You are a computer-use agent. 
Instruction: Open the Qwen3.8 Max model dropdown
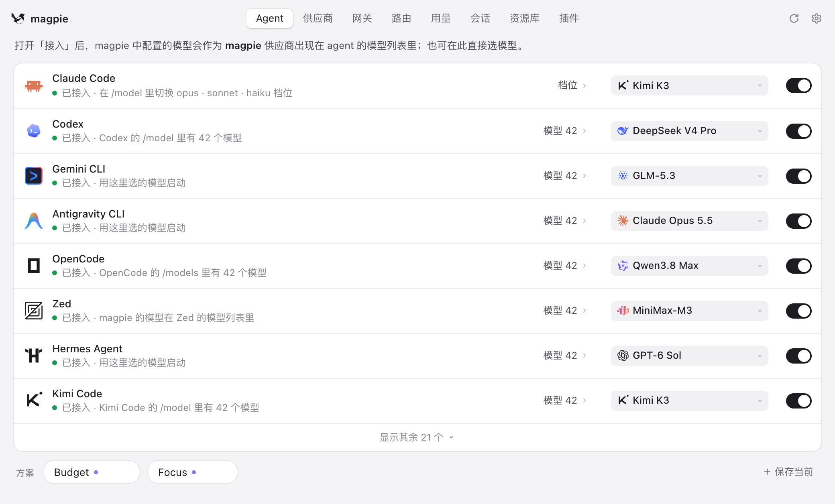pyautogui.click(x=689, y=266)
